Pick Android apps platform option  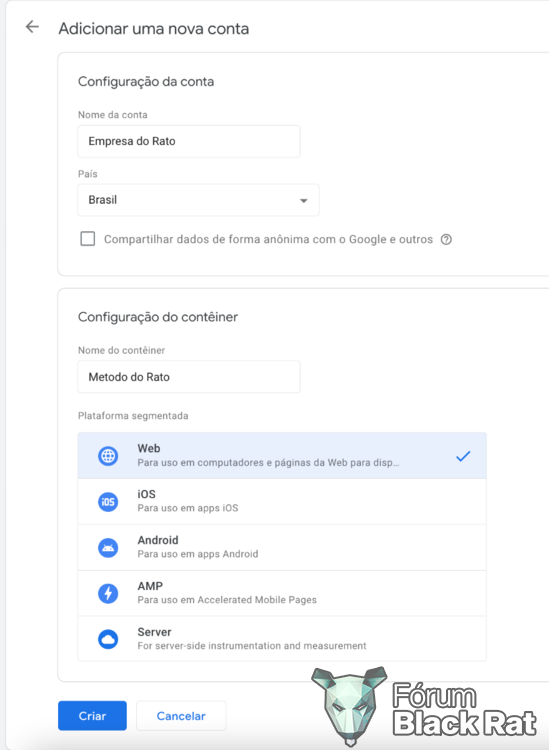pos(282,548)
